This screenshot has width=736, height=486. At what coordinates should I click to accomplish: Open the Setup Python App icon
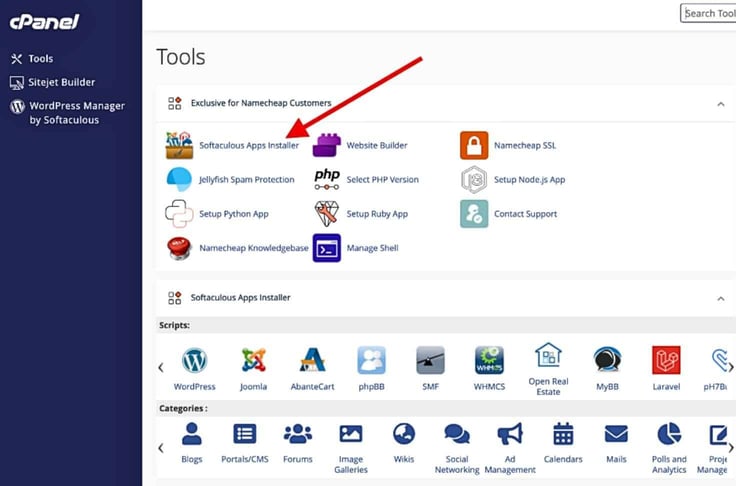[x=179, y=214]
